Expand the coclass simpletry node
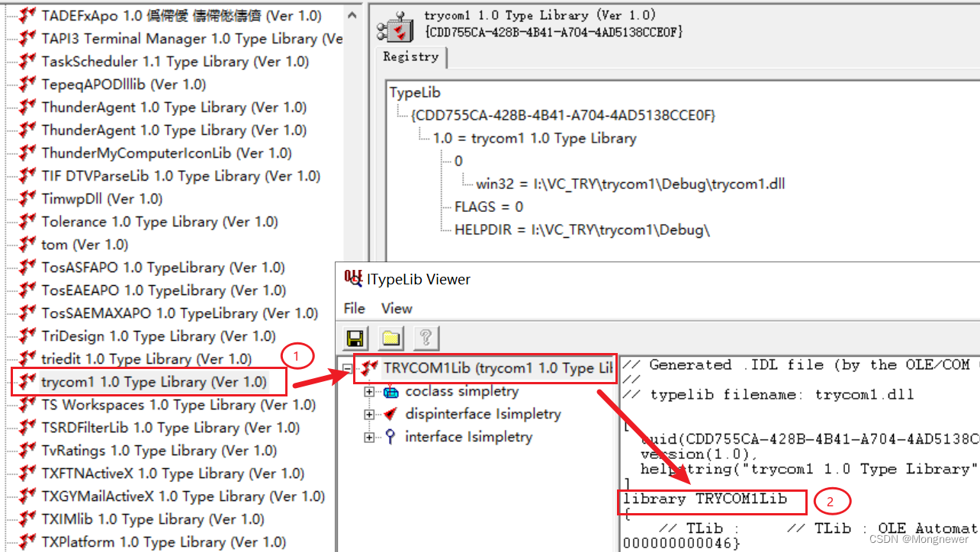This screenshot has width=980, height=552. coord(369,391)
